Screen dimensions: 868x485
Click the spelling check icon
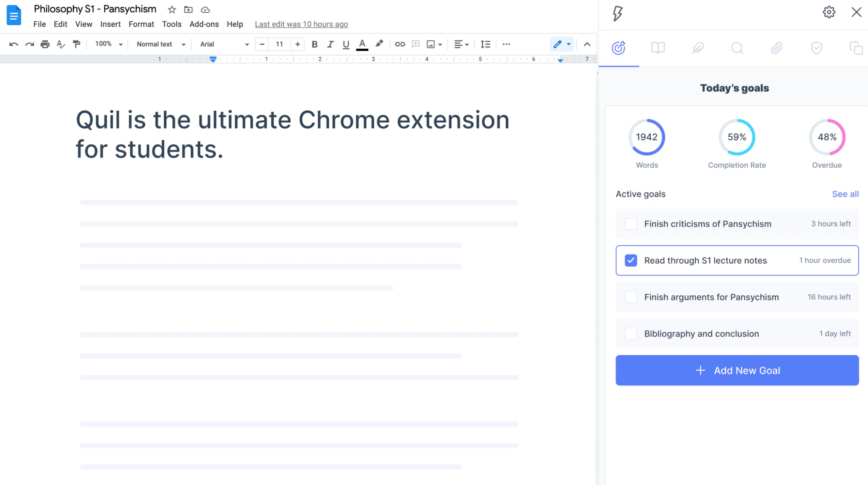(61, 44)
